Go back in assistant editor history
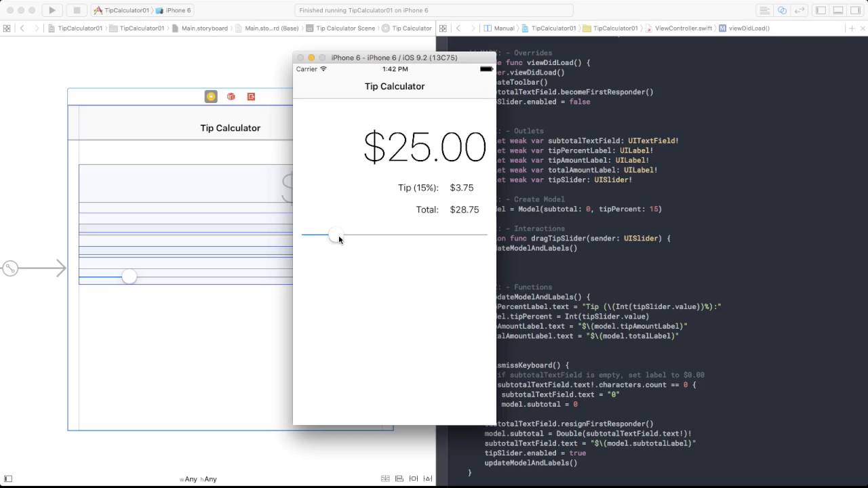The width and height of the screenshot is (868, 488). pos(458,28)
